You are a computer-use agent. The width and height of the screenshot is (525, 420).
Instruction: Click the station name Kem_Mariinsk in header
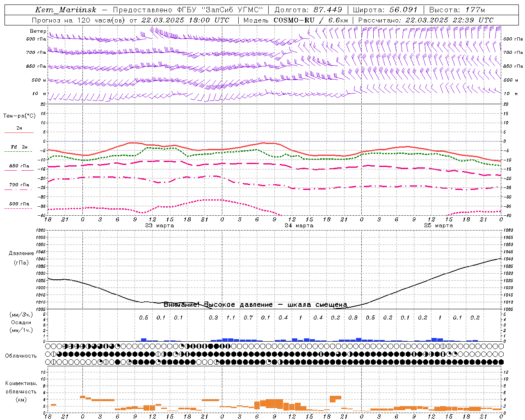[x=66, y=10]
